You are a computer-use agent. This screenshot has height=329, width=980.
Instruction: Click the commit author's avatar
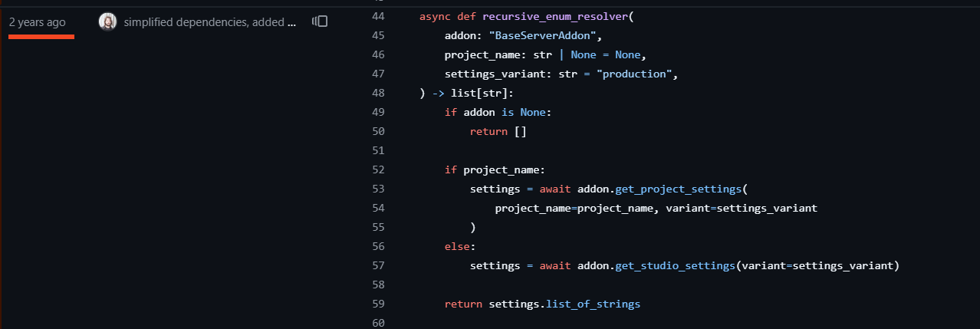(107, 22)
